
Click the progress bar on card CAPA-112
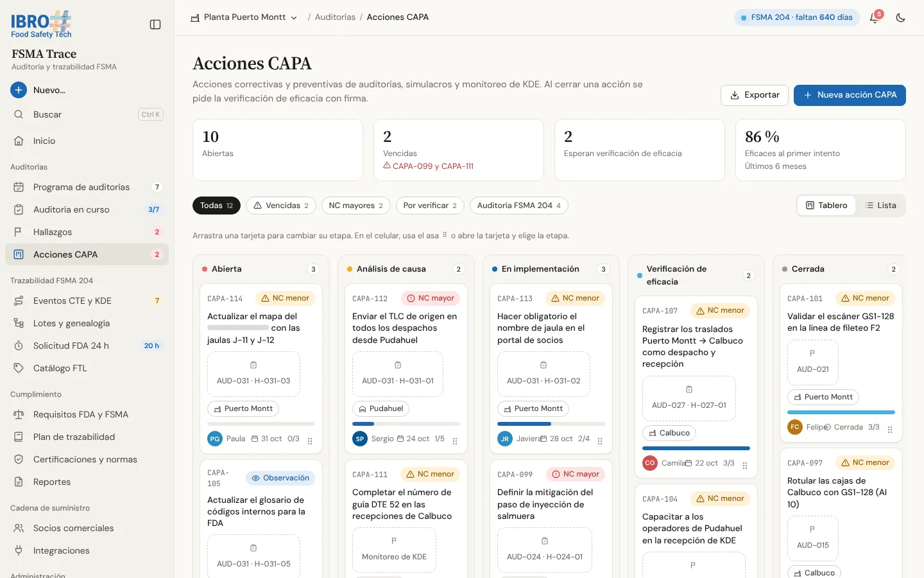pos(406,424)
